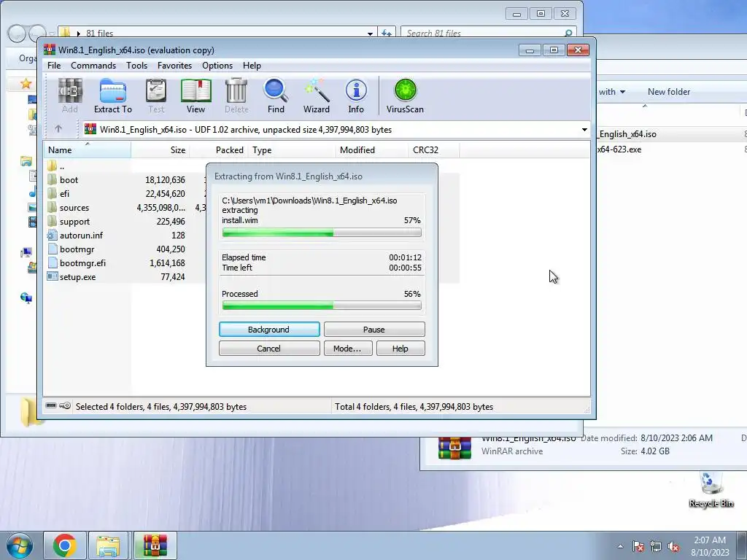This screenshot has width=747, height=560.
Task: Select the boot folder icon
Action: coord(52,180)
